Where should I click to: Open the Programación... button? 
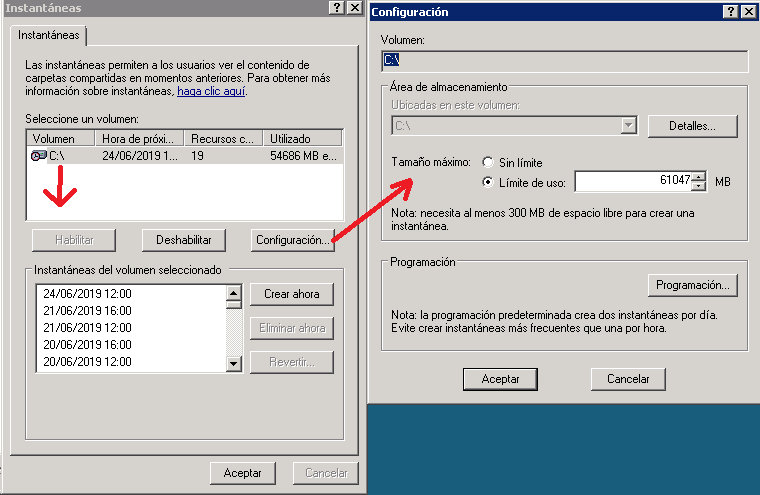[693, 285]
